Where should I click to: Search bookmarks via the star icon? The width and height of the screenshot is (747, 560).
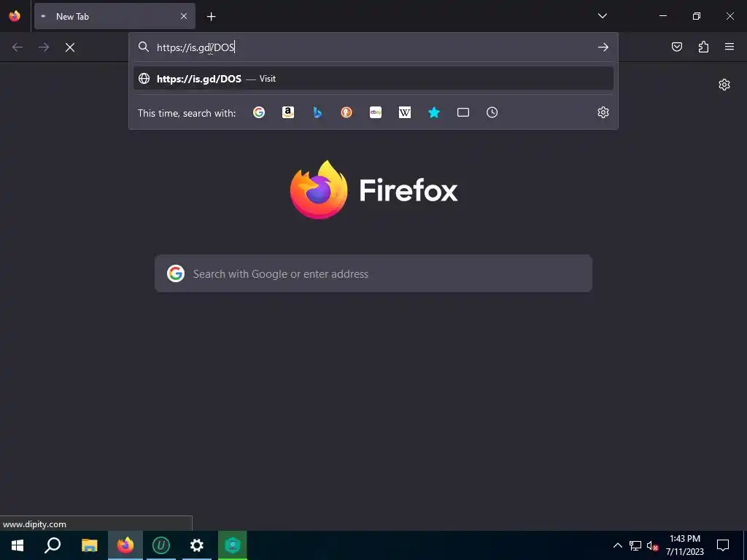pyautogui.click(x=434, y=112)
